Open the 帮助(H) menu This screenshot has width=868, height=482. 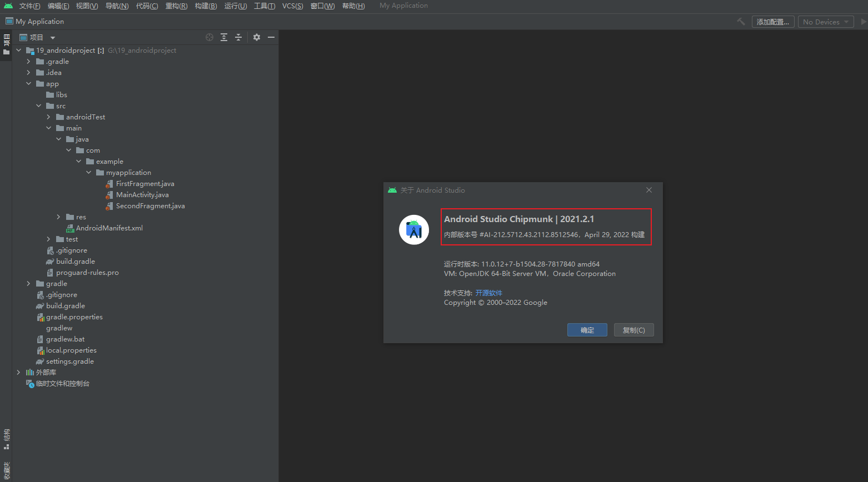353,6
